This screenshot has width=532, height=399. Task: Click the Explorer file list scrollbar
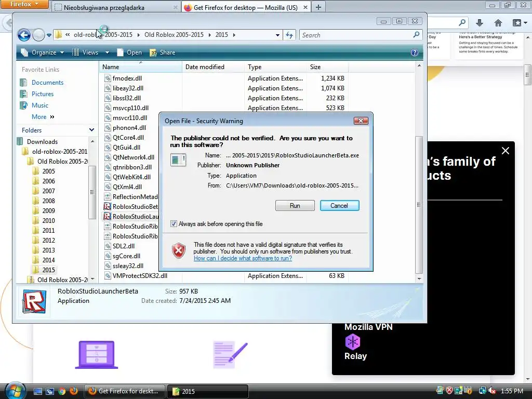pos(419,205)
